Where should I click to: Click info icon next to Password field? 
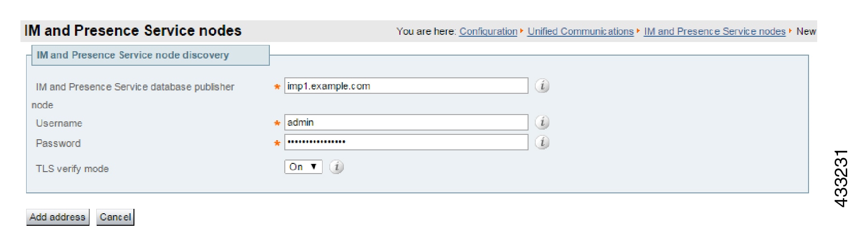point(542,142)
